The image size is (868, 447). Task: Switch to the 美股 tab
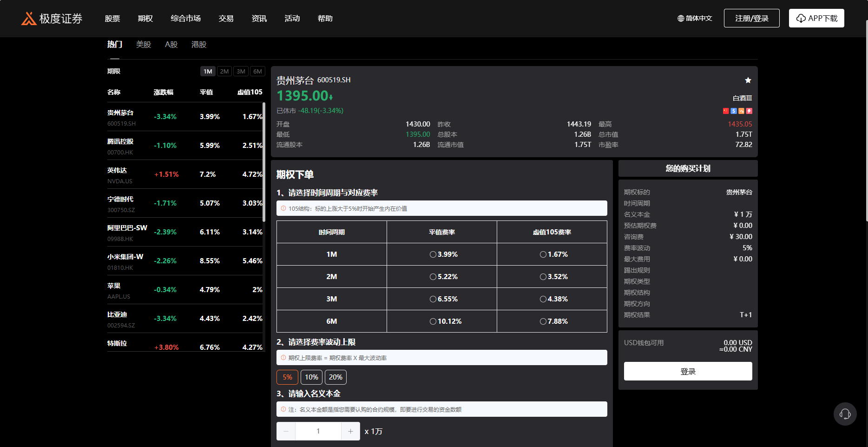(x=143, y=45)
